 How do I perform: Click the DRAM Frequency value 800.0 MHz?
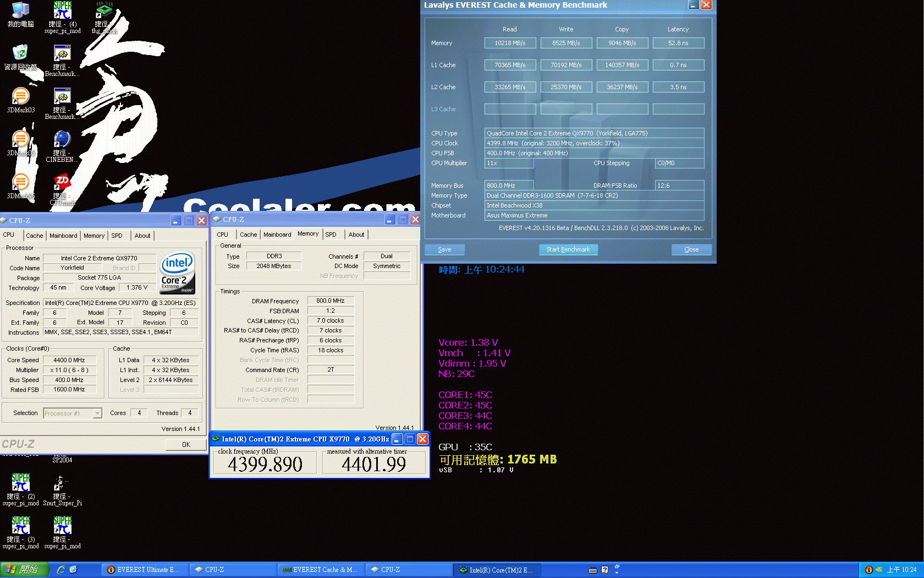tap(331, 301)
